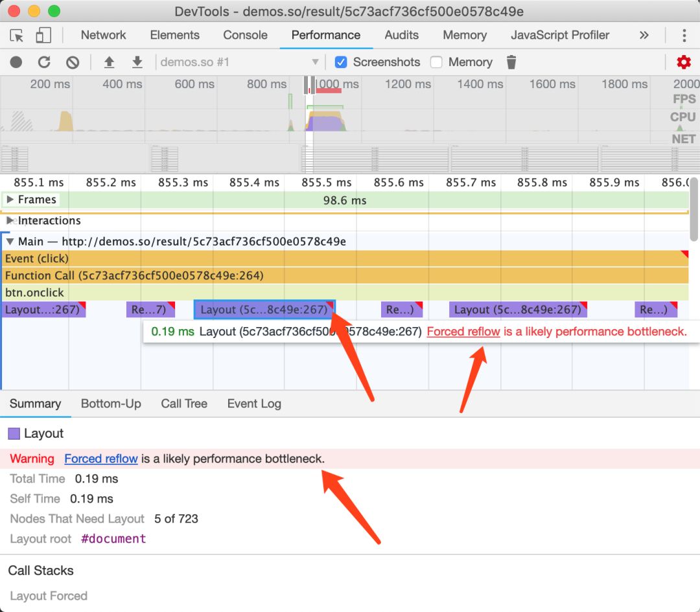Click the trash can collect garbage icon

[511, 62]
